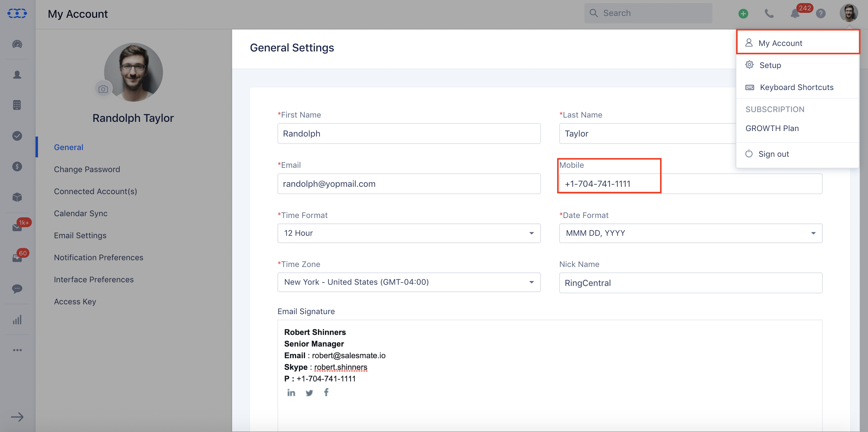
Task: Open the Date Format dropdown
Action: pos(691,233)
